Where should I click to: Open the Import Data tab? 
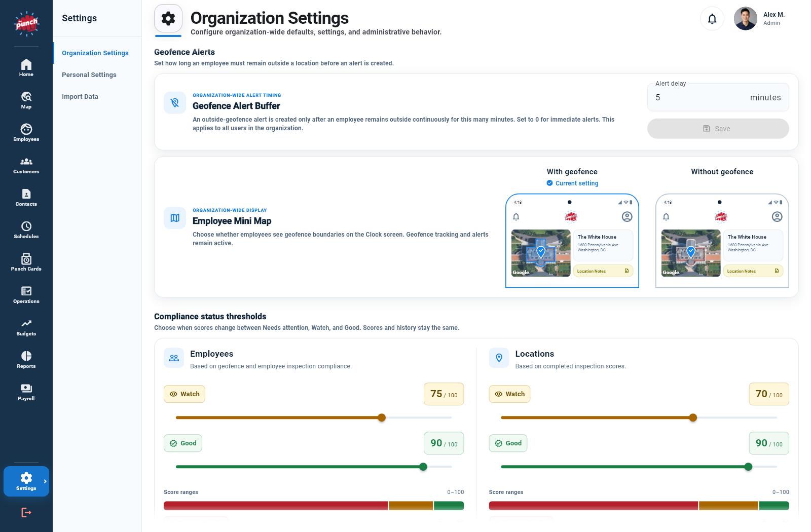click(x=80, y=97)
